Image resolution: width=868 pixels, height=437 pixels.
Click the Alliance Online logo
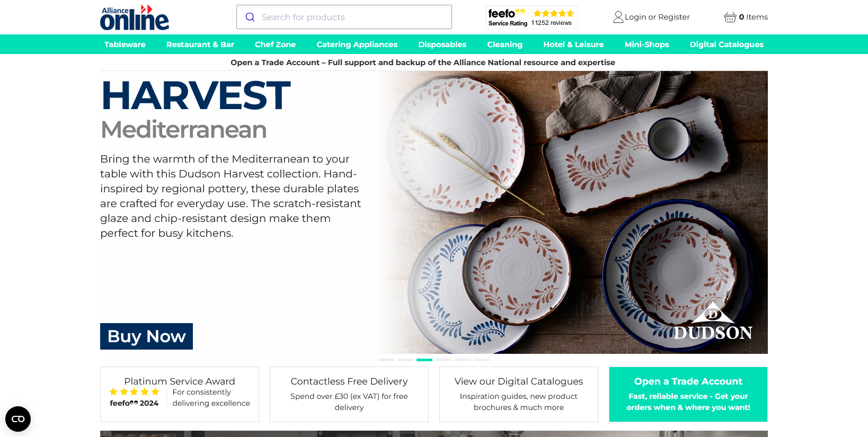pyautogui.click(x=135, y=17)
